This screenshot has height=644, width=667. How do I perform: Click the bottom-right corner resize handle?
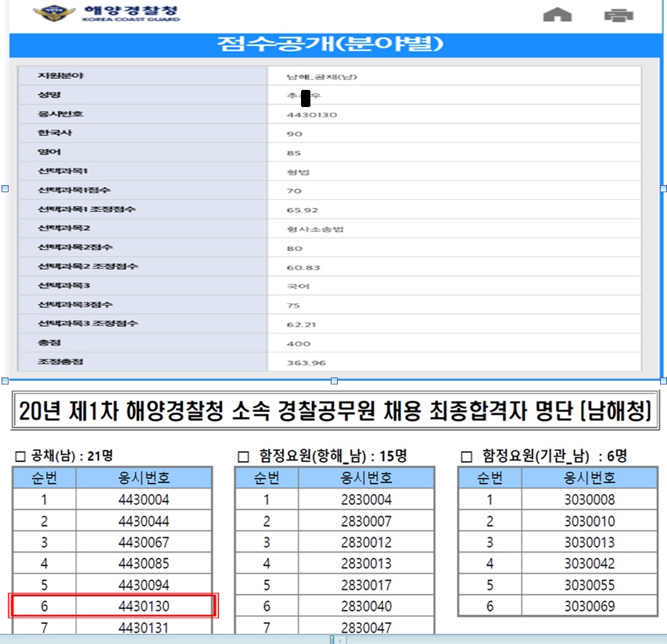663,381
